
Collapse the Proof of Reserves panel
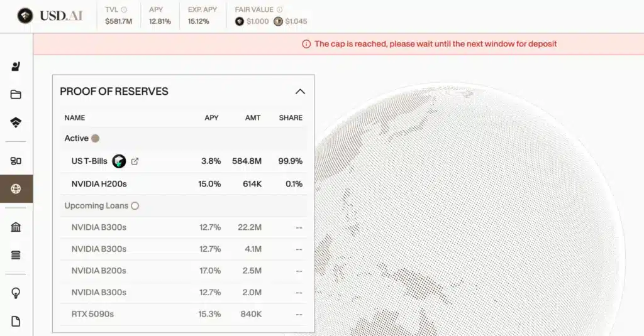coord(300,92)
